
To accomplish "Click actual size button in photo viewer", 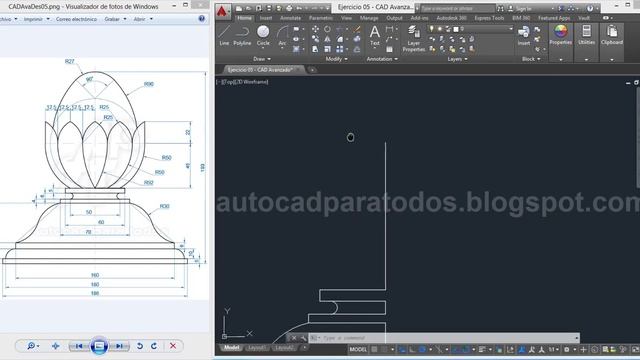I will coord(56,346).
